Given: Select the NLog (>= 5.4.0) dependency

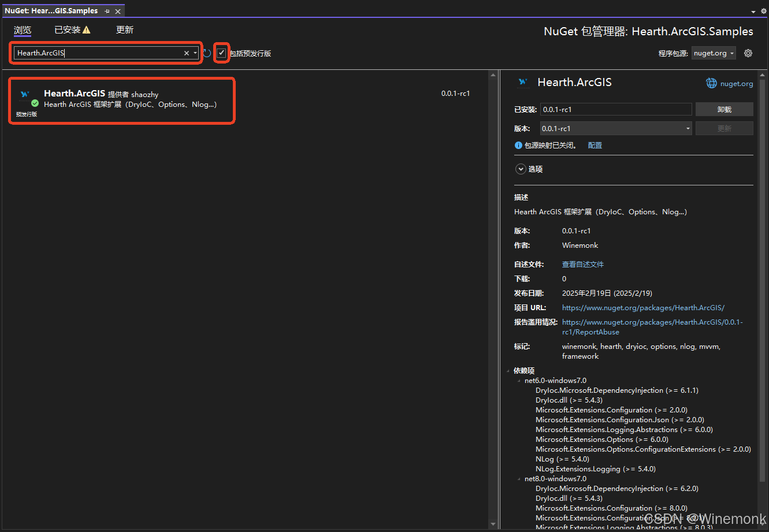Looking at the screenshot, I should tap(562, 459).
